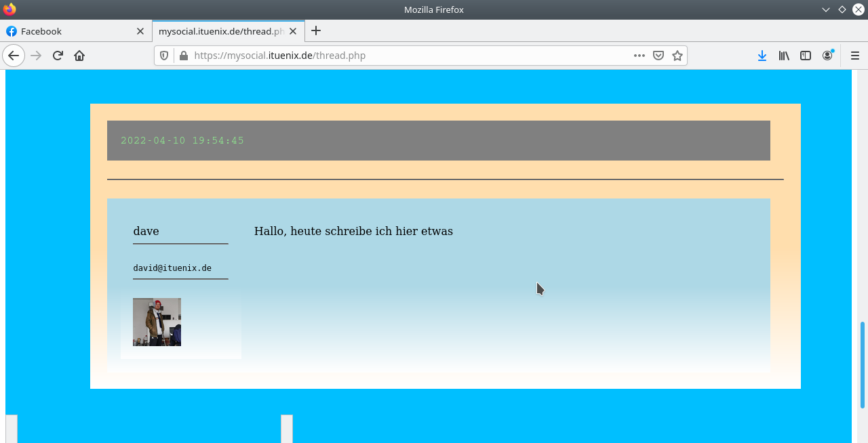Reload the current page
Image resolution: width=868 pixels, height=443 pixels.
point(57,56)
